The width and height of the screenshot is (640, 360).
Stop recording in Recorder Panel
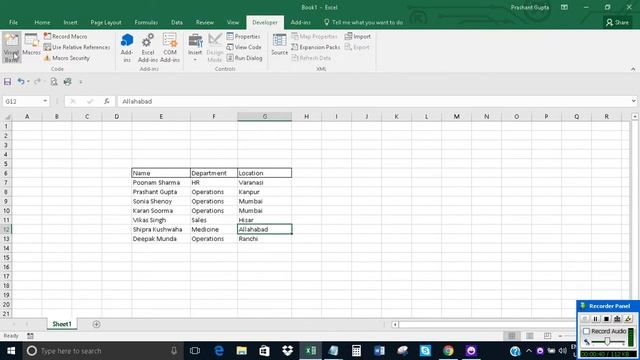click(606, 319)
